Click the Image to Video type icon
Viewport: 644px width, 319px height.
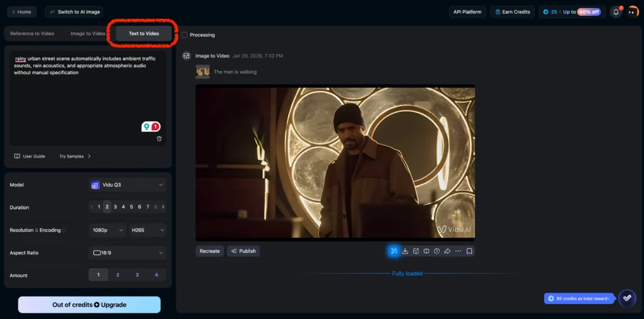point(187,56)
